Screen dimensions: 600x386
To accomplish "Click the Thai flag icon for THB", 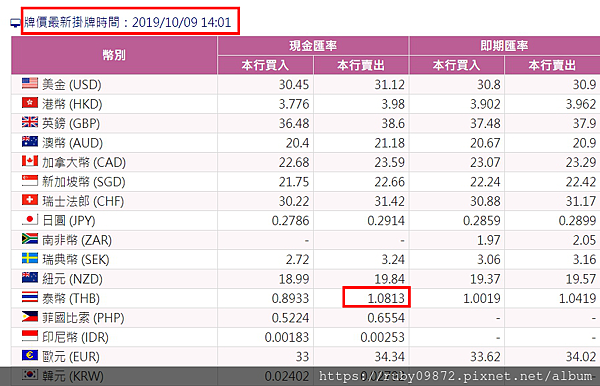I will pos(30,297).
